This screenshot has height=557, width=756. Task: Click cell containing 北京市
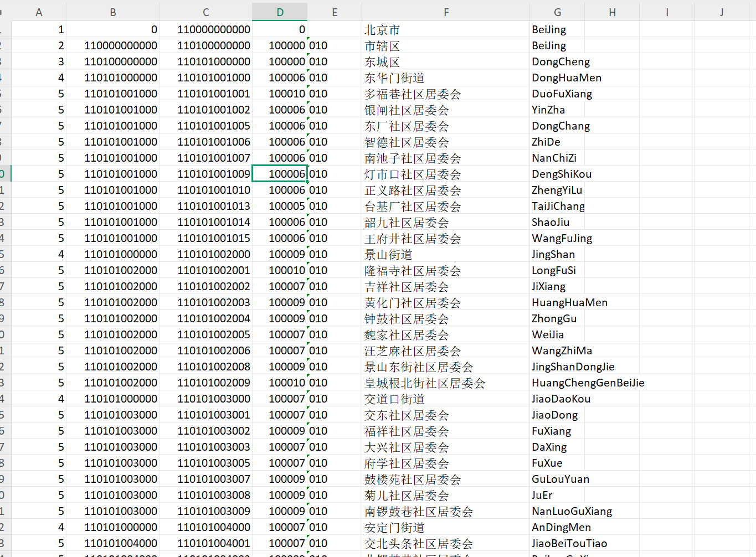tap(446, 29)
